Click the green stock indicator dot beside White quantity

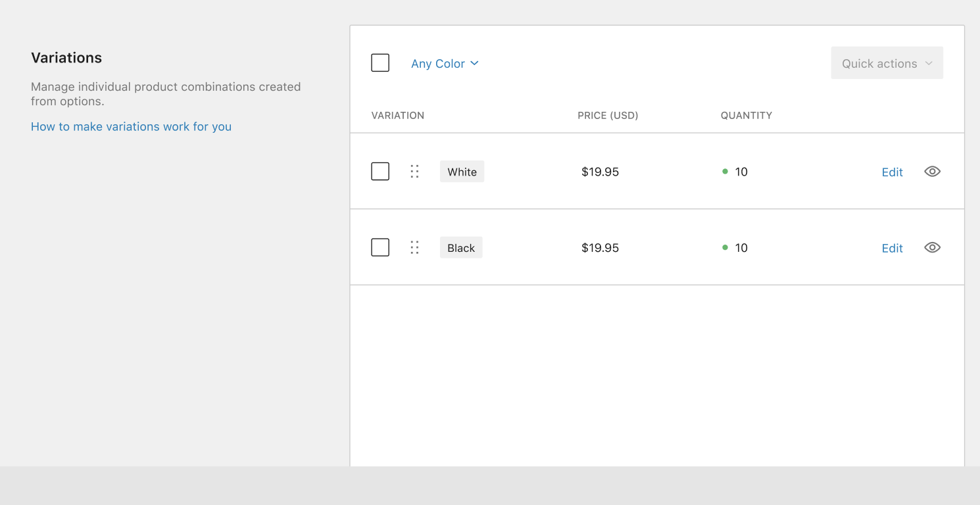coord(725,172)
